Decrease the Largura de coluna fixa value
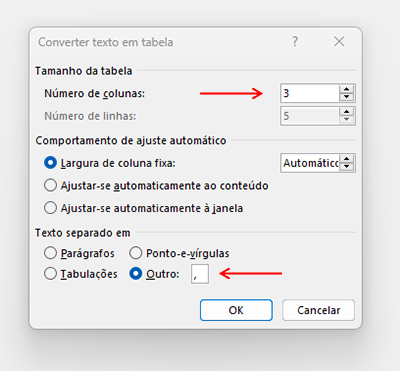This screenshot has width=400, height=371. tap(347, 166)
